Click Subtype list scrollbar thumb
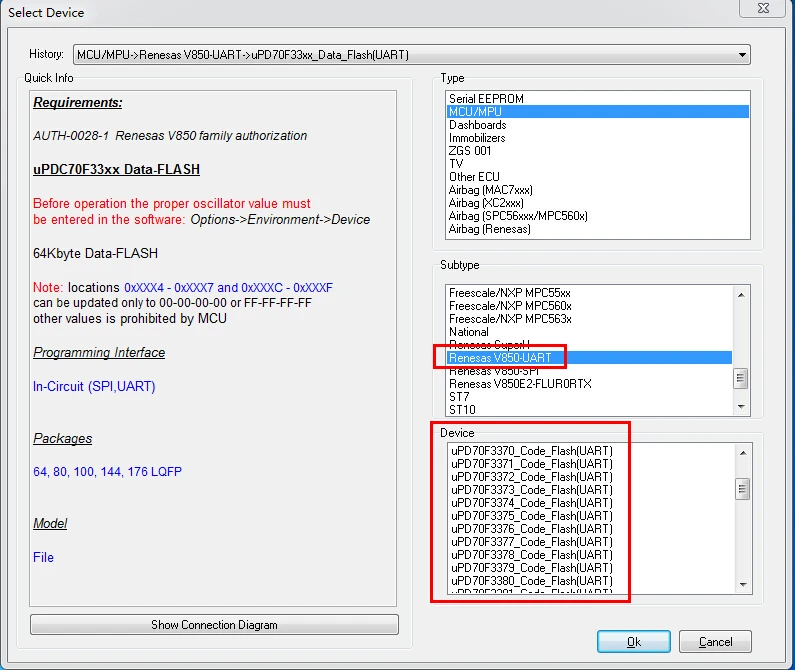 (x=741, y=378)
